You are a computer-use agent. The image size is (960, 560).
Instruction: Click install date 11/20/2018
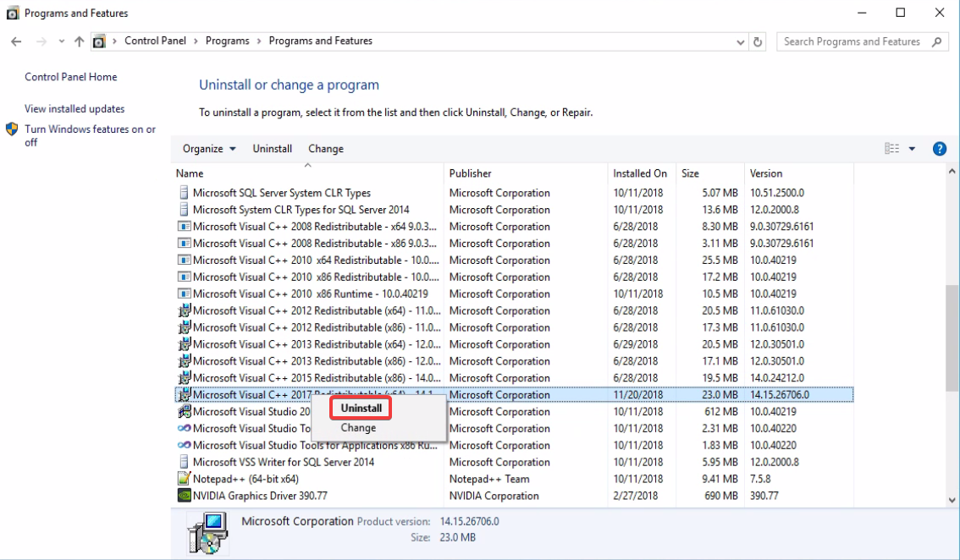coord(638,395)
